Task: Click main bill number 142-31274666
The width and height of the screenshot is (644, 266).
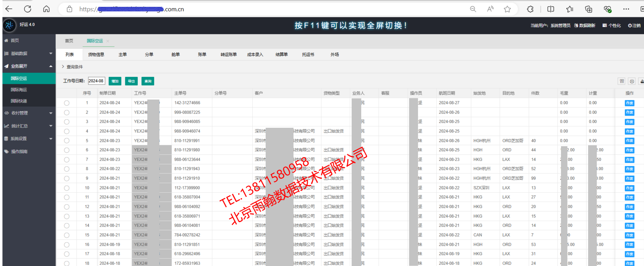Action: tap(187, 103)
